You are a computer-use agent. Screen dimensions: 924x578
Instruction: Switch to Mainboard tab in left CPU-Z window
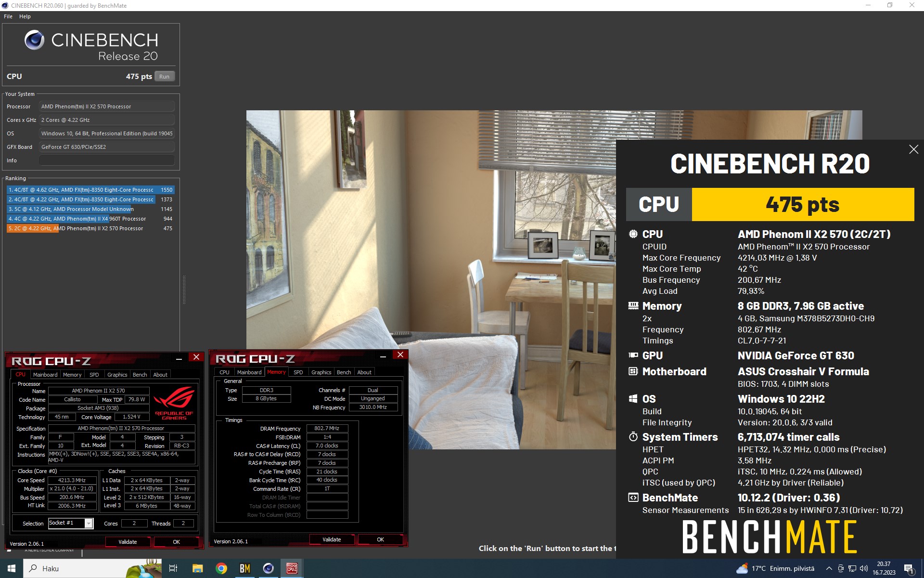[45, 375]
